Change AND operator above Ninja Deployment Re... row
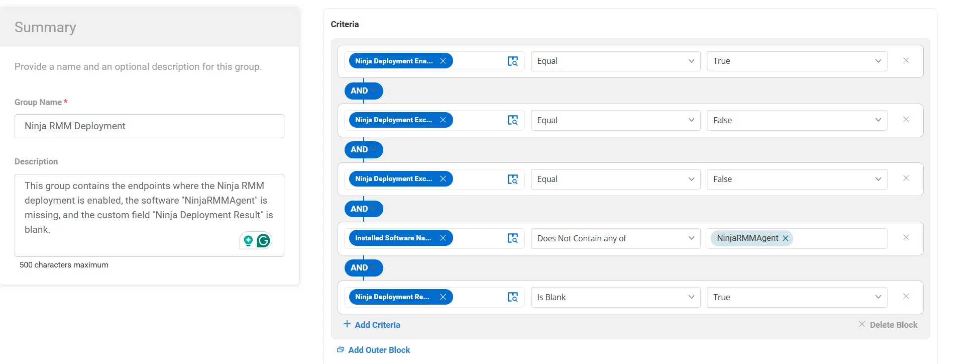This screenshot has height=364, width=980. pyautogui.click(x=364, y=267)
